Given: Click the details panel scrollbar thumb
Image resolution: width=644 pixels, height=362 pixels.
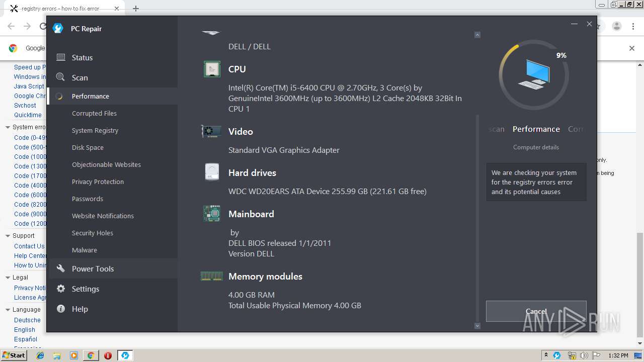Looking at the screenshot, I should tap(477, 219).
